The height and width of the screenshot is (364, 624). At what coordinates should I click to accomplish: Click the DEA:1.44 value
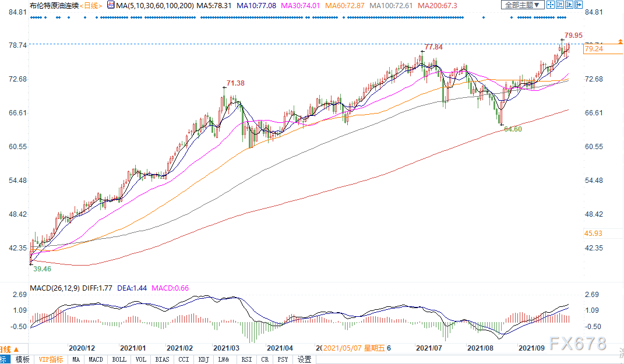point(132,288)
